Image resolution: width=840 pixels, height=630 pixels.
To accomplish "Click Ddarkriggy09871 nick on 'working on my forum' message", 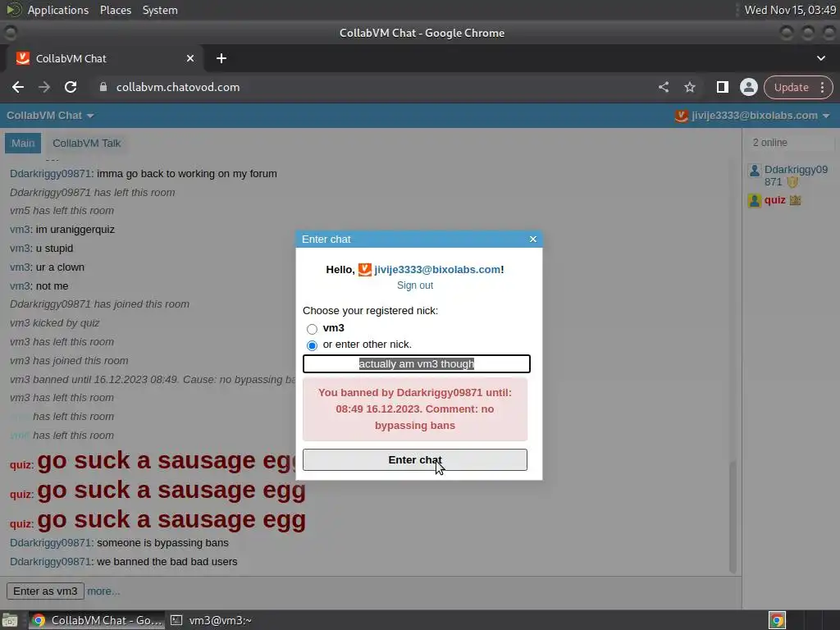I will (50, 174).
